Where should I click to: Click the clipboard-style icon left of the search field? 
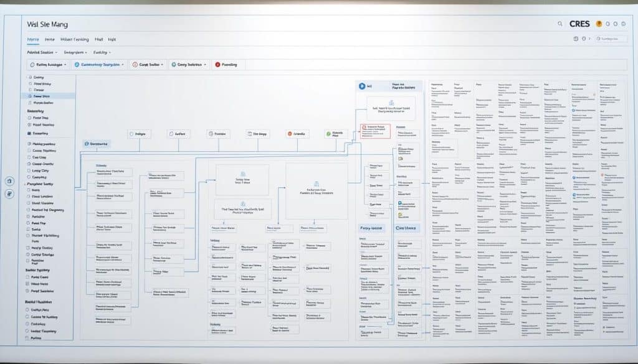pos(576,39)
